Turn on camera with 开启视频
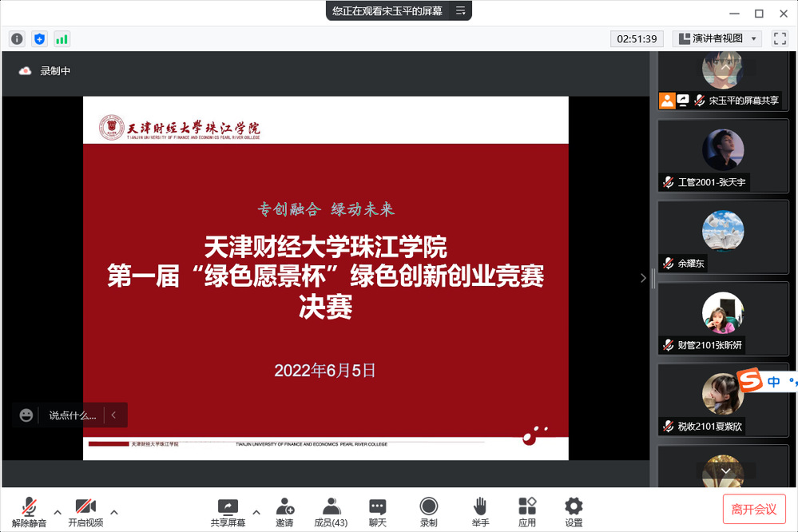Screen dimensions: 798x532 [85, 511]
